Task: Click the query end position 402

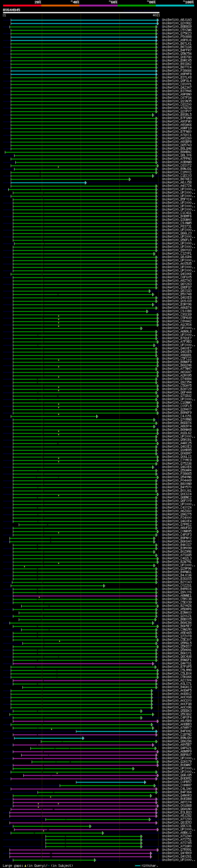Action: coord(155,15)
